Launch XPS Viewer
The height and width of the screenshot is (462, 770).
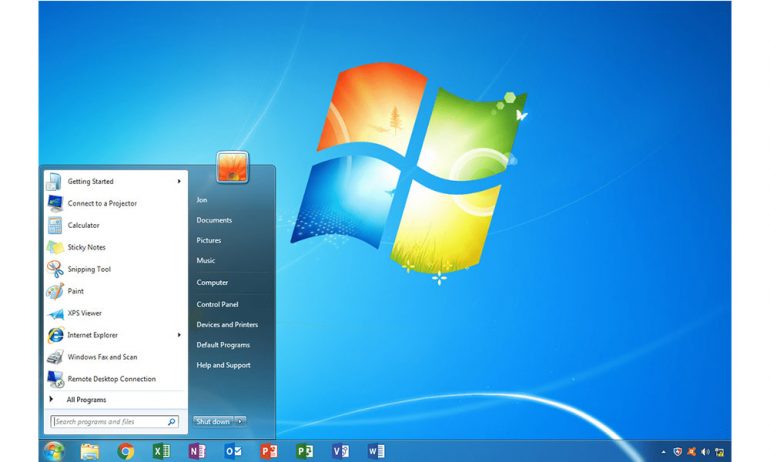[x=116, y=313]
